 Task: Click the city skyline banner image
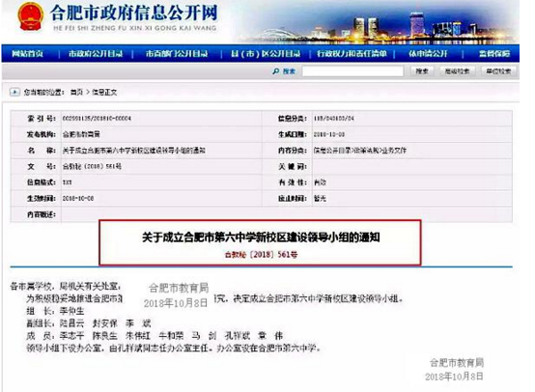379,23
